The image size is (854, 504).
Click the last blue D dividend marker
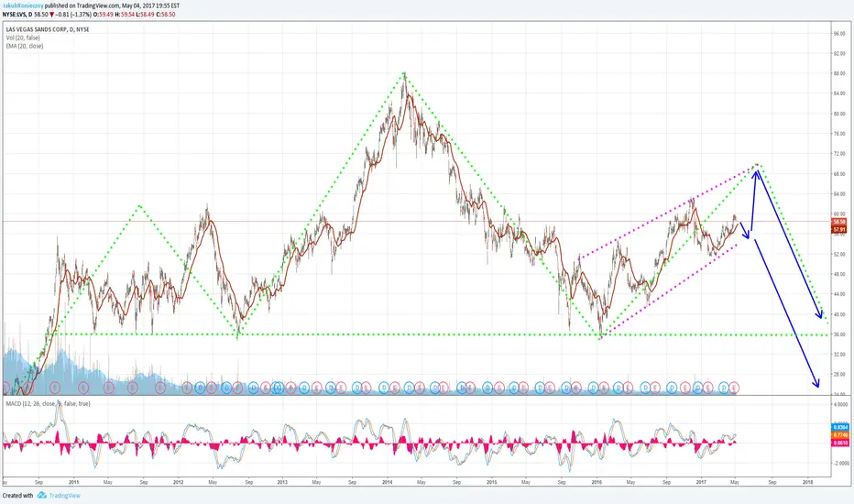724,388
